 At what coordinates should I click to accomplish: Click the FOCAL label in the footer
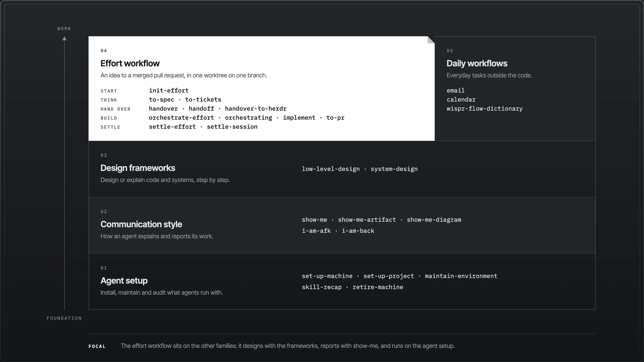(97, 346)
